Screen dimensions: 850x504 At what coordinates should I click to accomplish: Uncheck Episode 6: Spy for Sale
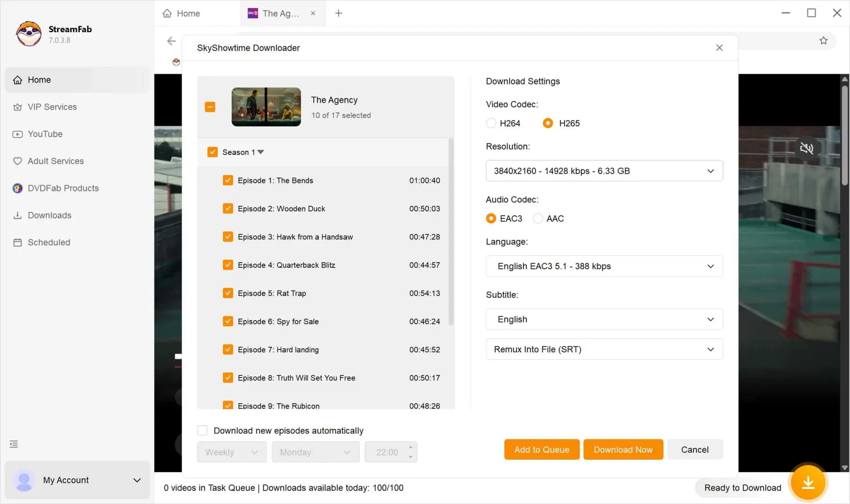pos(228,321)
